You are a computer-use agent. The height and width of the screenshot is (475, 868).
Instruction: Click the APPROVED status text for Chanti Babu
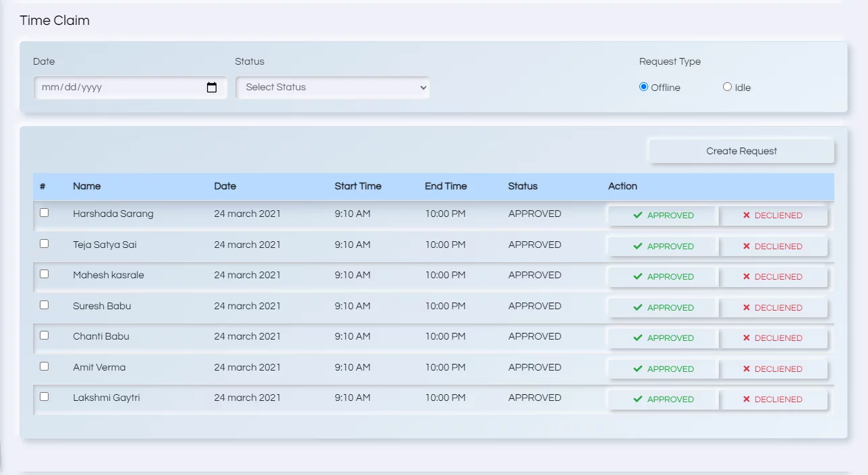(535, 336)
